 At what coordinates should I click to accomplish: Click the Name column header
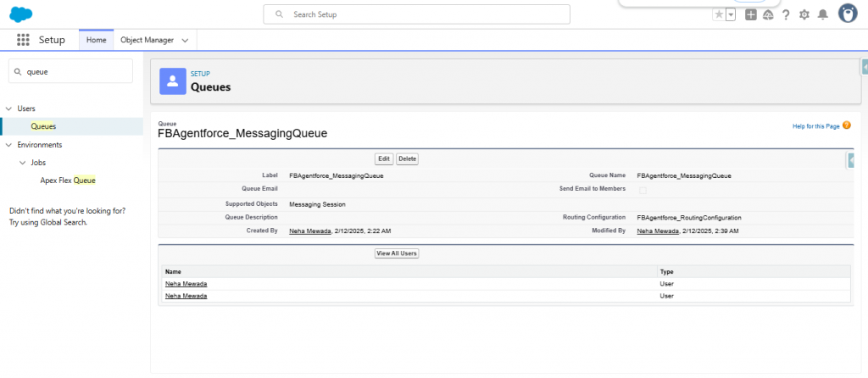click(x=173, y=272)
